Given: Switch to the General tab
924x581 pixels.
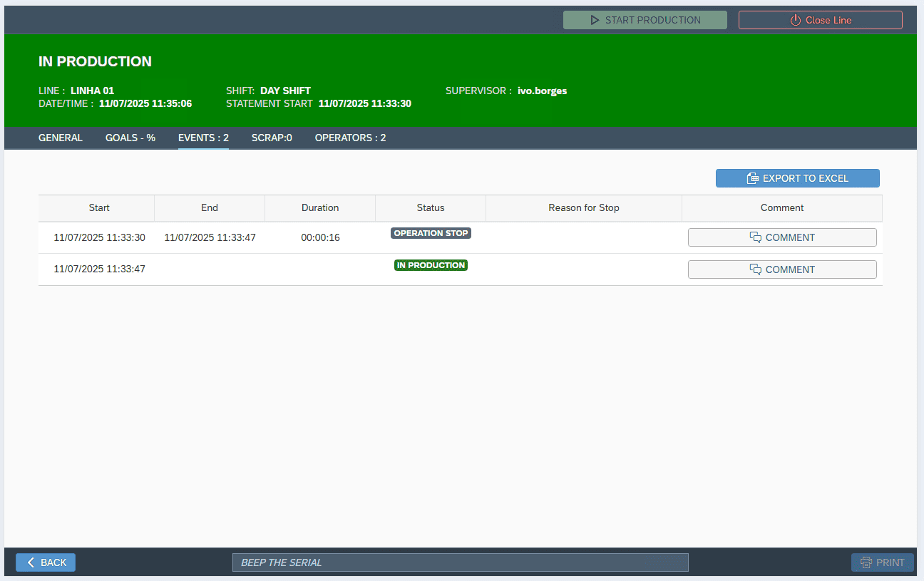Looking at the screenshot, I should (x=61, y=138).
